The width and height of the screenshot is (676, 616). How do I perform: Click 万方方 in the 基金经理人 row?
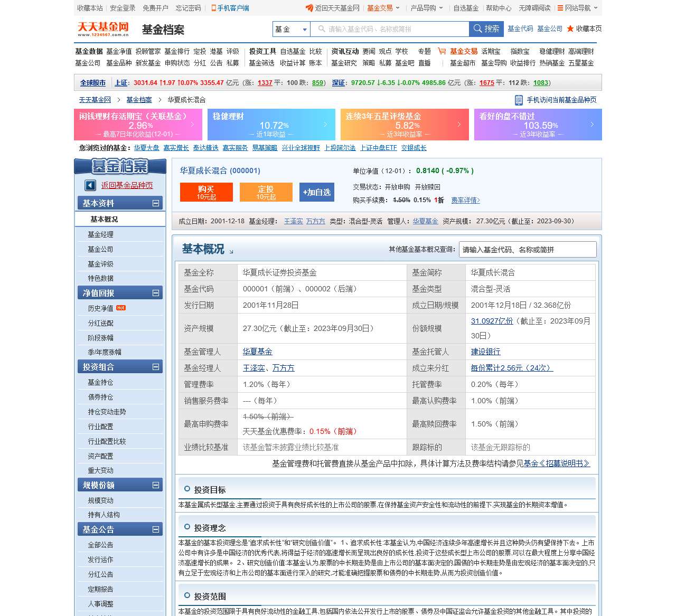tap(284, 368)
